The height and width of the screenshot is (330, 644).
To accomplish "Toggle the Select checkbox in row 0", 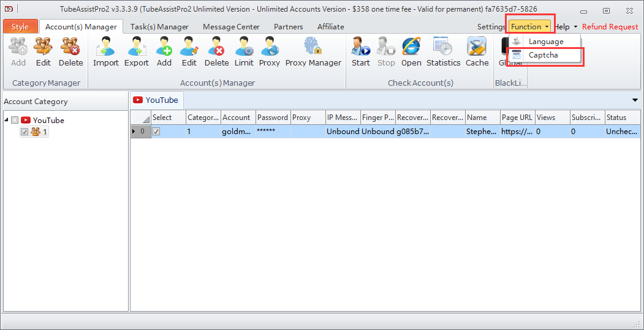I will click(x=156, y=132).
